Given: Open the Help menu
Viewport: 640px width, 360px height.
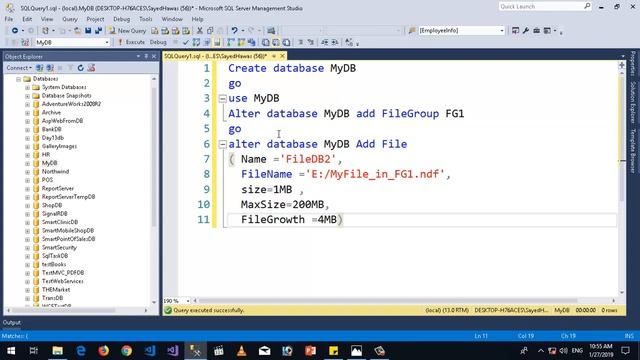Looking at the screenshot, I should point(197,19).
